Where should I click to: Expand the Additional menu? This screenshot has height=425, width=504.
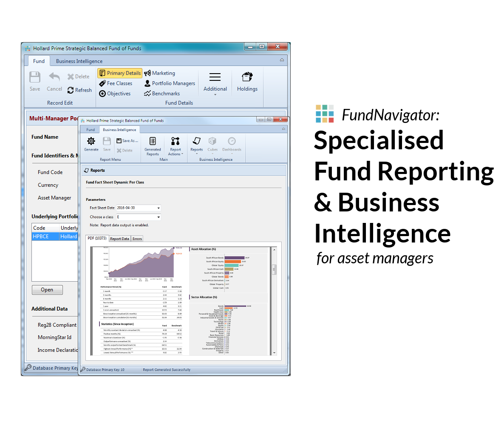[x=215, y=84]
